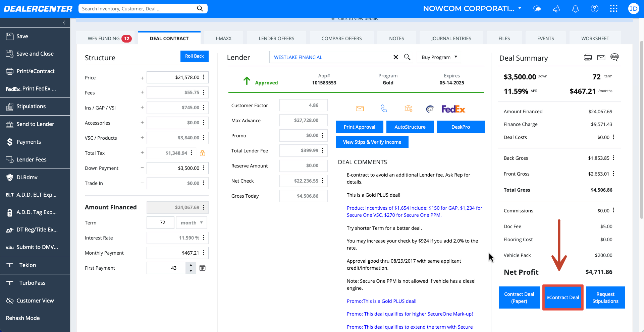
Task: Click search magnifier in top bar
Action: 200,8
